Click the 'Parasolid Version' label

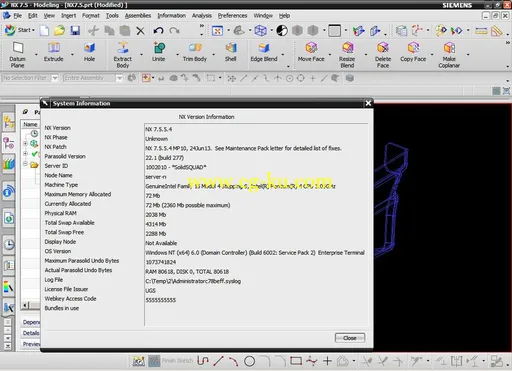tap(65, 156)
